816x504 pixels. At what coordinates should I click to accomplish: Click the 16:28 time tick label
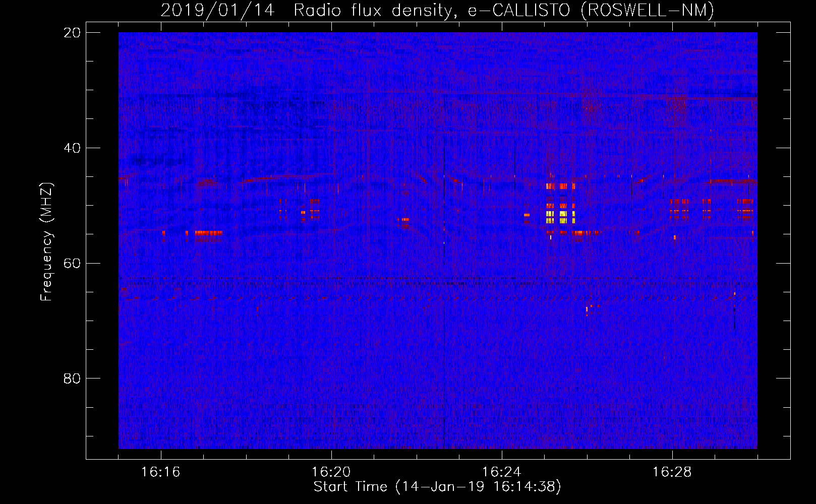coord(672,472)
